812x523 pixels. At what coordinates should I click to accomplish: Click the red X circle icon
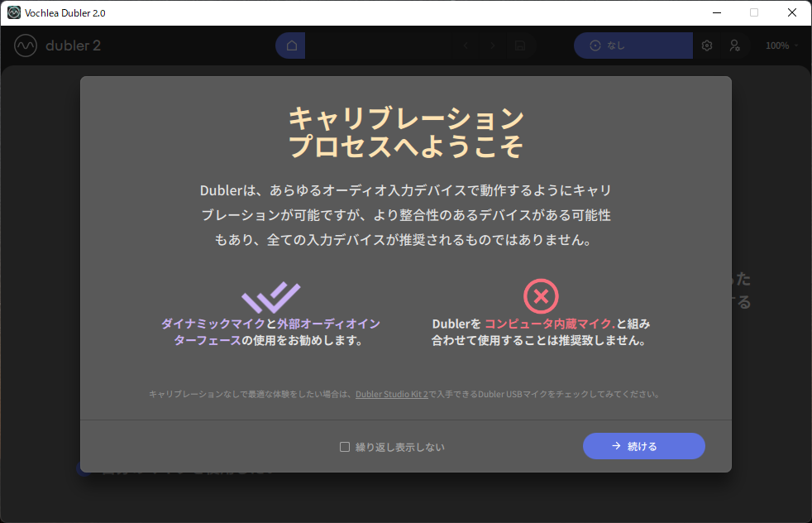click(541, 296)
